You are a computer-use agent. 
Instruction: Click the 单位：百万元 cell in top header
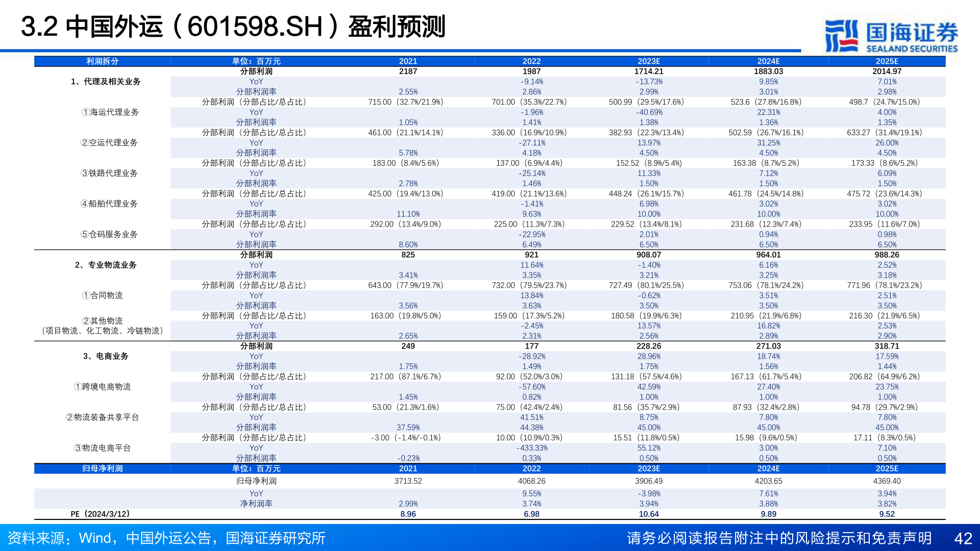point(256,61)
